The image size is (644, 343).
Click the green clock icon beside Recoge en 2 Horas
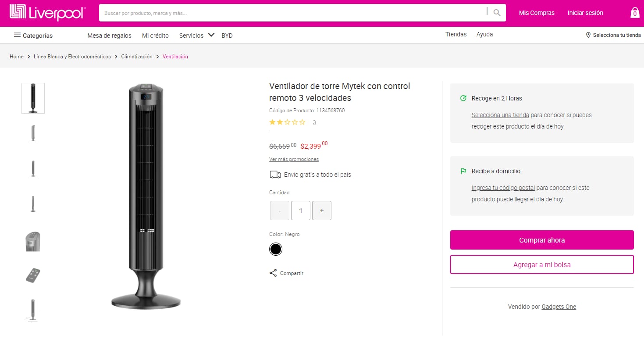pyautogui.click(x=463, y=98)
